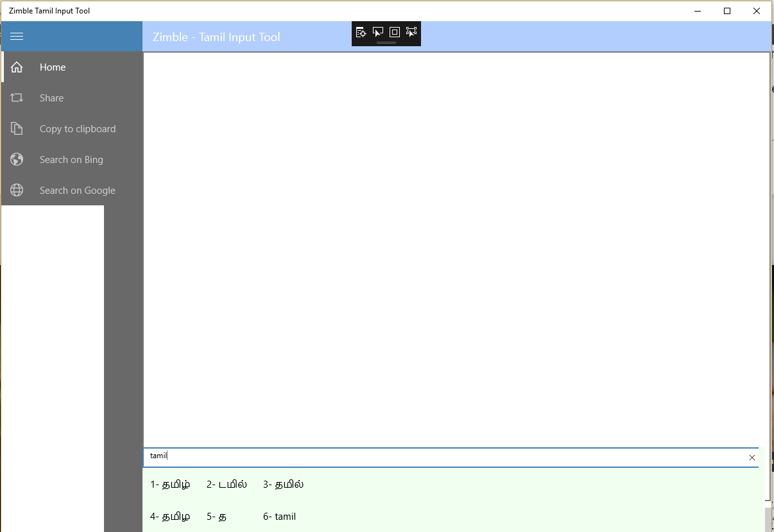Choose Copy to clipboard in the sidebar
The image size is (774, 532).
(72, 129)
